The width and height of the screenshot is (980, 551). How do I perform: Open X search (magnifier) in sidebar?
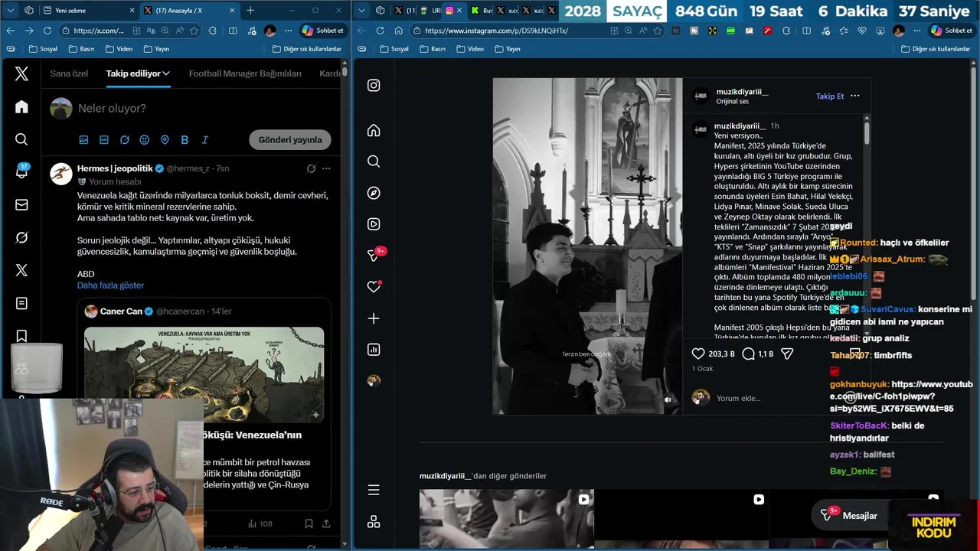(x=21, y=139)
